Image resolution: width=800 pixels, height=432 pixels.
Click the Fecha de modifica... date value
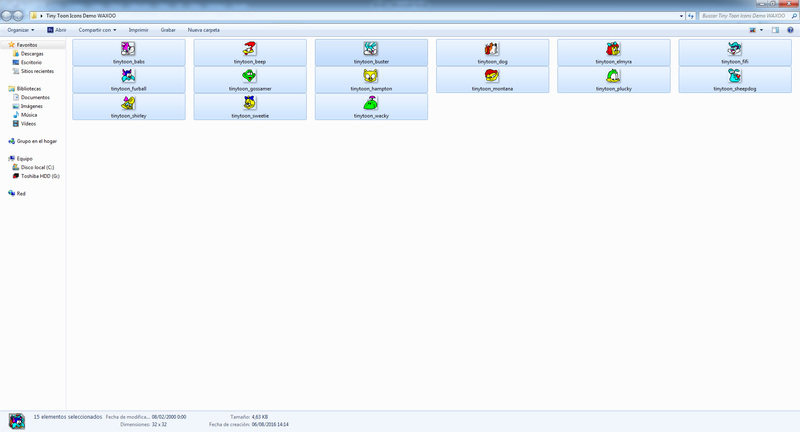169,417
